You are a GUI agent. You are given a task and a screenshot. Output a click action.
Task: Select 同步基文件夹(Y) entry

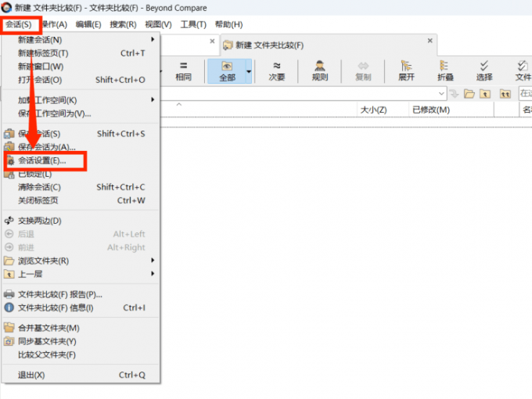tap(81, 341)
